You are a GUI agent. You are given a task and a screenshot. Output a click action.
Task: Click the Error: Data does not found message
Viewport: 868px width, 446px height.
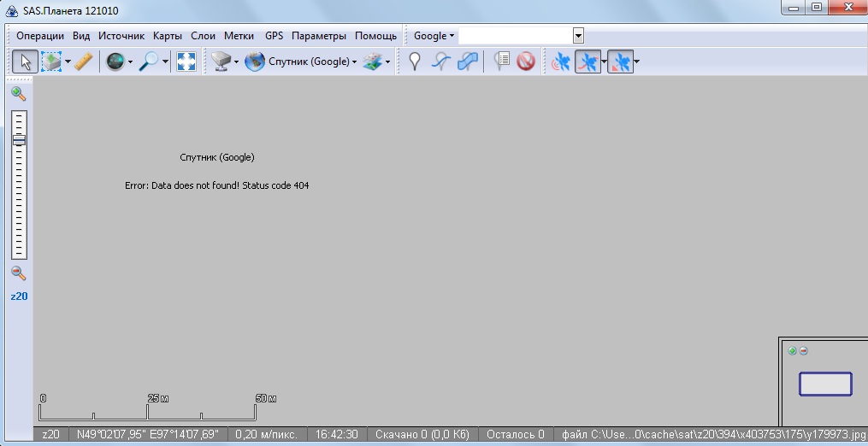(217, 186)
